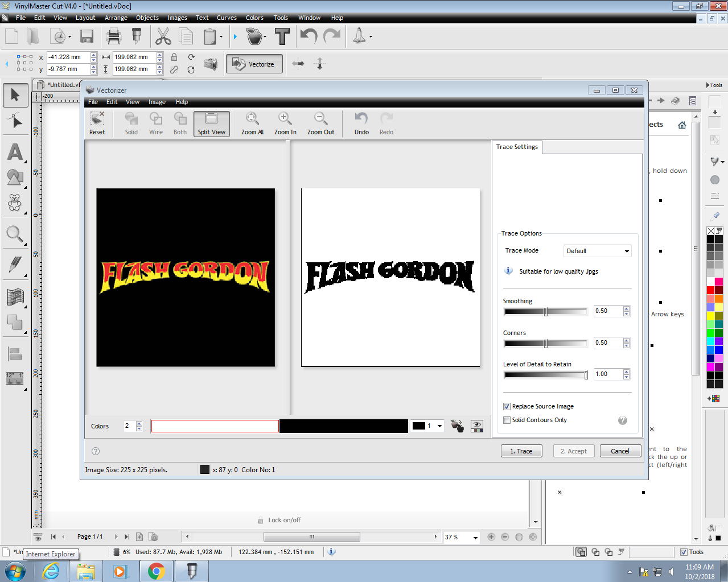Click the help icon beside Solid Contours Only
This screenshot has width=728, height=582.
point(623,420)
